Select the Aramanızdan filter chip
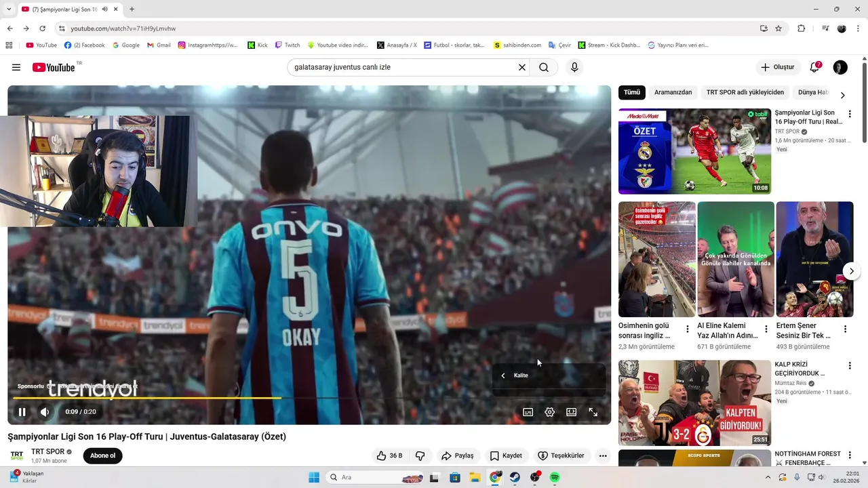Screen dimensions: 868x488 coord(673,92)
